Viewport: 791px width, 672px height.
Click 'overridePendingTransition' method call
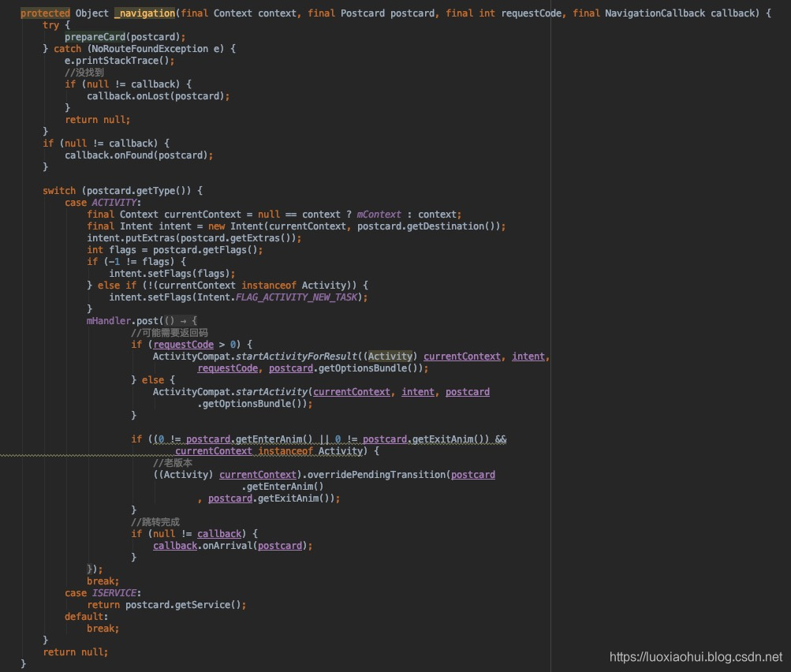tap(376, 475)
